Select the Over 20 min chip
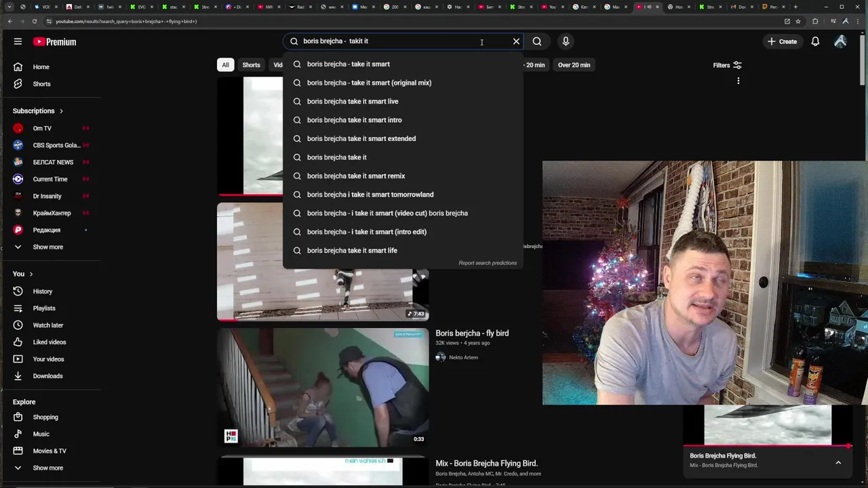Viewport: 868px width, 488px height. (574, 65)
